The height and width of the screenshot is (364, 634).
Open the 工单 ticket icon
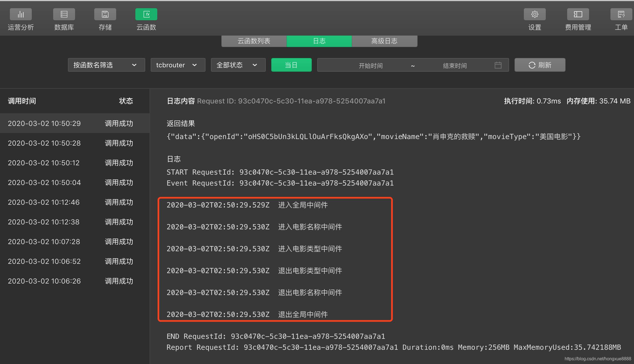[621, 14]
